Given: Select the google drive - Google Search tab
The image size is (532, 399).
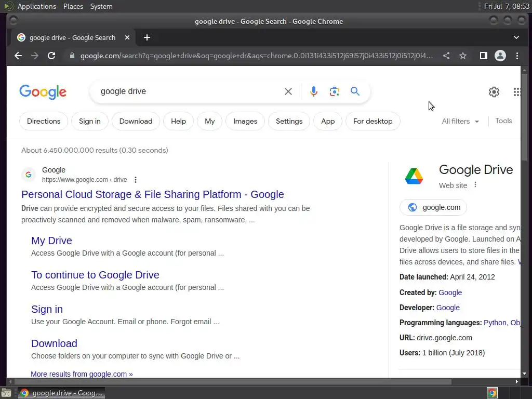Looking at the screenshot, I should coord(72,37).
